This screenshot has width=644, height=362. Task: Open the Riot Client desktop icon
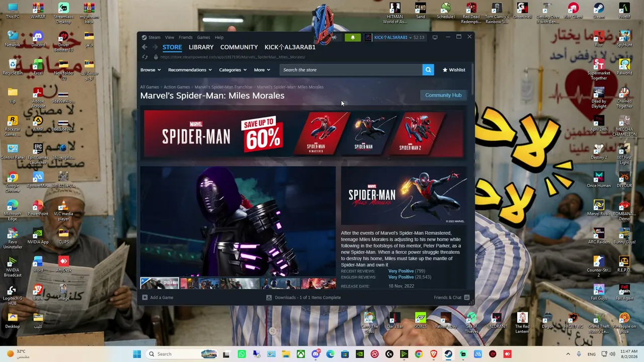[573, 11]
